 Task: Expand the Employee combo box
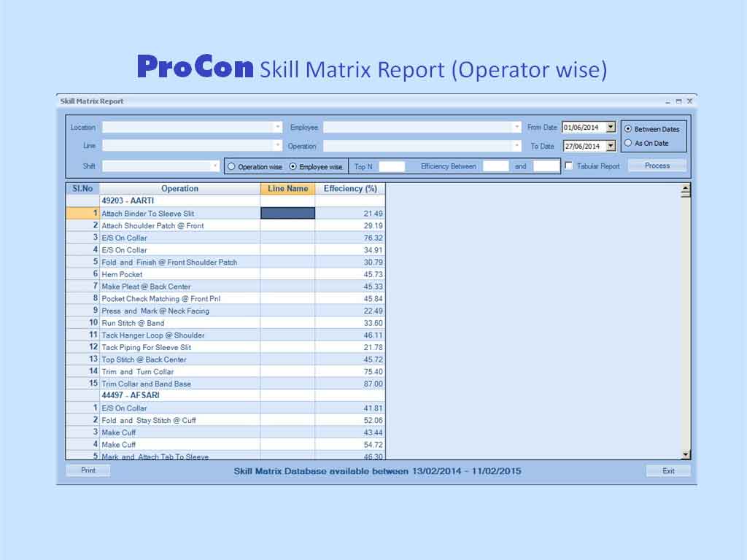(x=516, y=127)
